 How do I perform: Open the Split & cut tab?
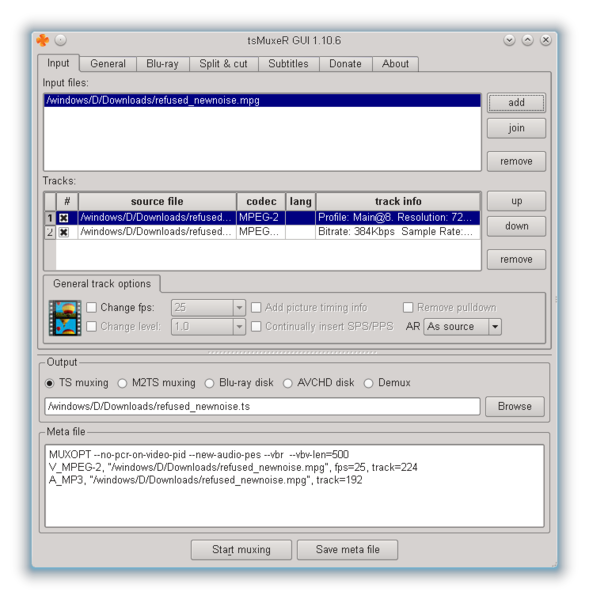click(223, 64)
